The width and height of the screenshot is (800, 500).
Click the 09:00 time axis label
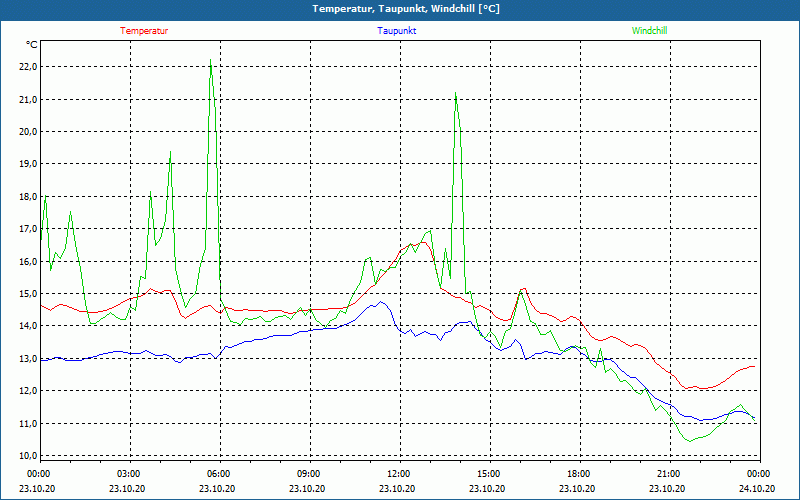coord(307,474)
